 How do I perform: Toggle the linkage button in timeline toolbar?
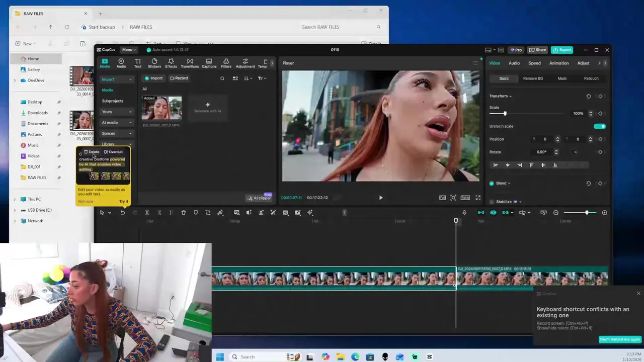(x=505, y=213)
